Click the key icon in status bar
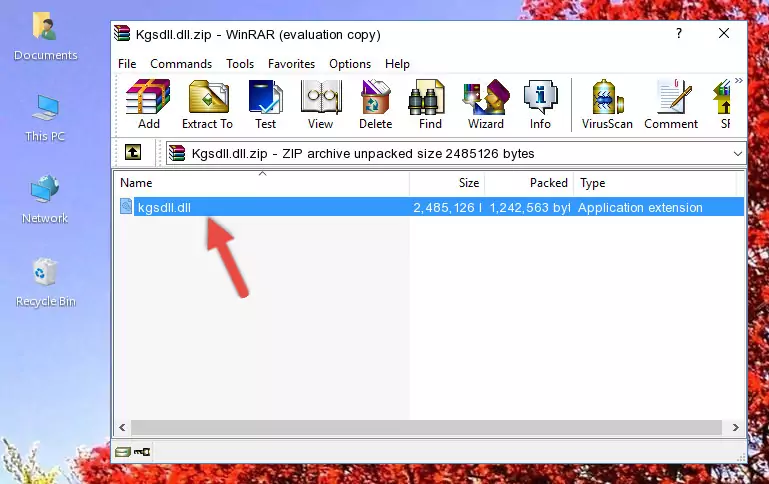 (142, 452)
